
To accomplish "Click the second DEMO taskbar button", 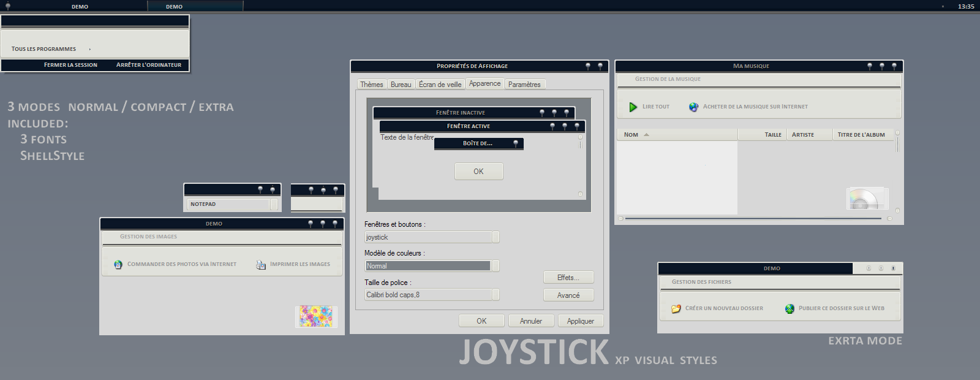I will tap(195, 7).
